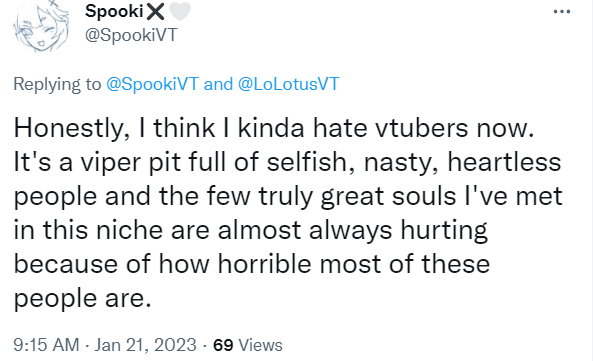Open the 69 Views analytics count

[x=248, y=345]
